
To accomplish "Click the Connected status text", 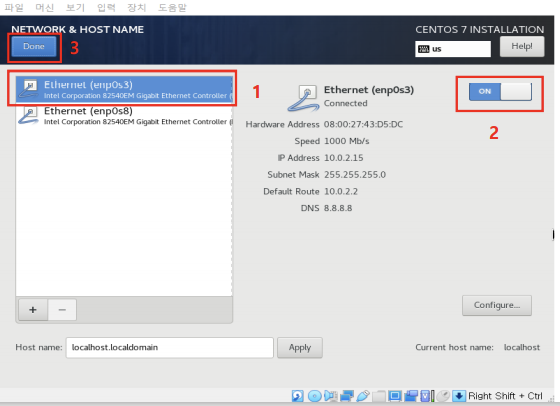I will pyautogui.click(x=345, y=103).
